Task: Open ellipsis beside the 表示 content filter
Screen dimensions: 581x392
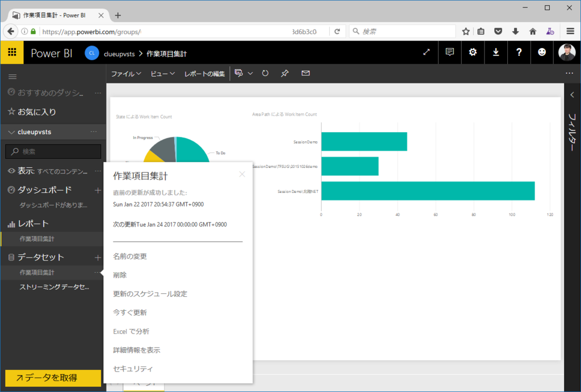Action: (x=98, y=171)
